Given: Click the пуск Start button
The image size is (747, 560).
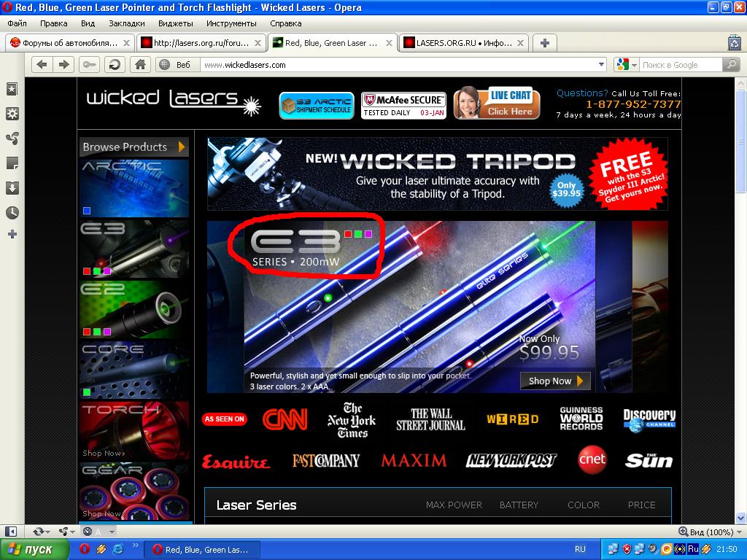Looking at the screenshot, I should point(34,549).
